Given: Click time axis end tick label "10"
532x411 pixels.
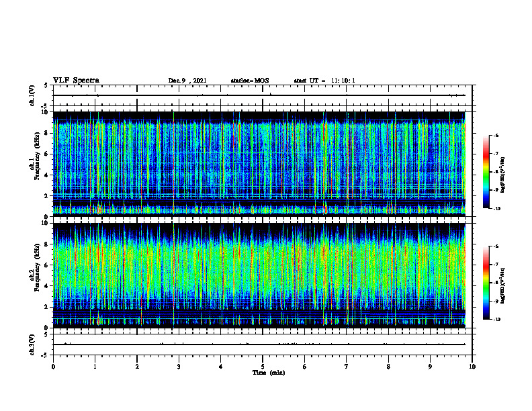Looking at the screenshot, I should coord(472,367).
